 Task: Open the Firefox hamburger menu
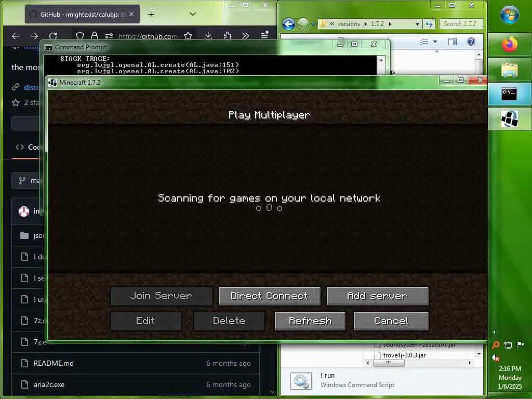click(x=264, y=35)
